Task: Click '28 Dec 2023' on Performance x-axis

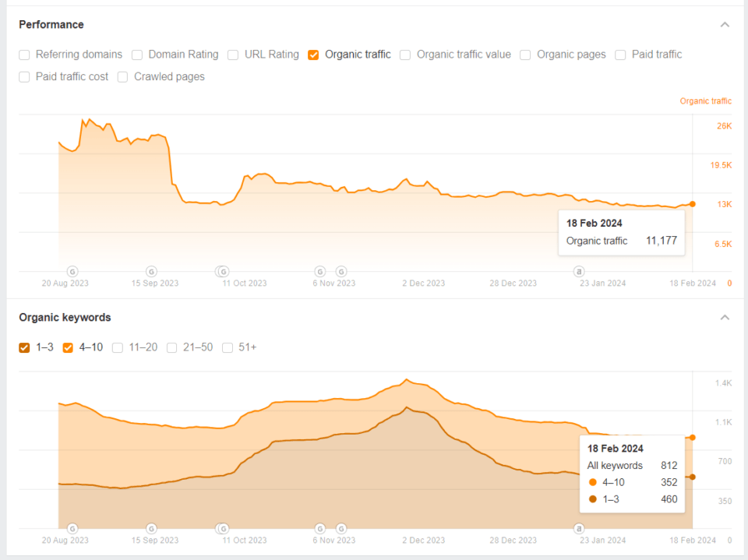Action: tap(513, 283)
